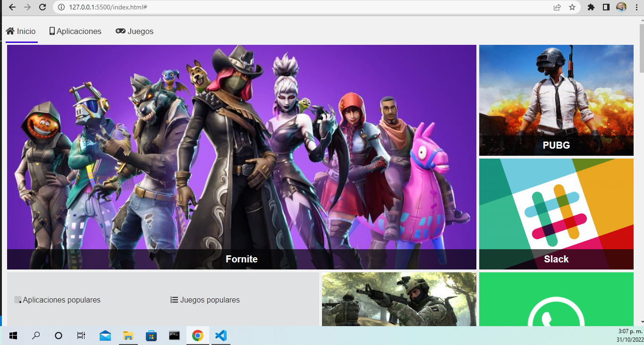View site information icon in address bar
The image size is (644, 345).
61,7
